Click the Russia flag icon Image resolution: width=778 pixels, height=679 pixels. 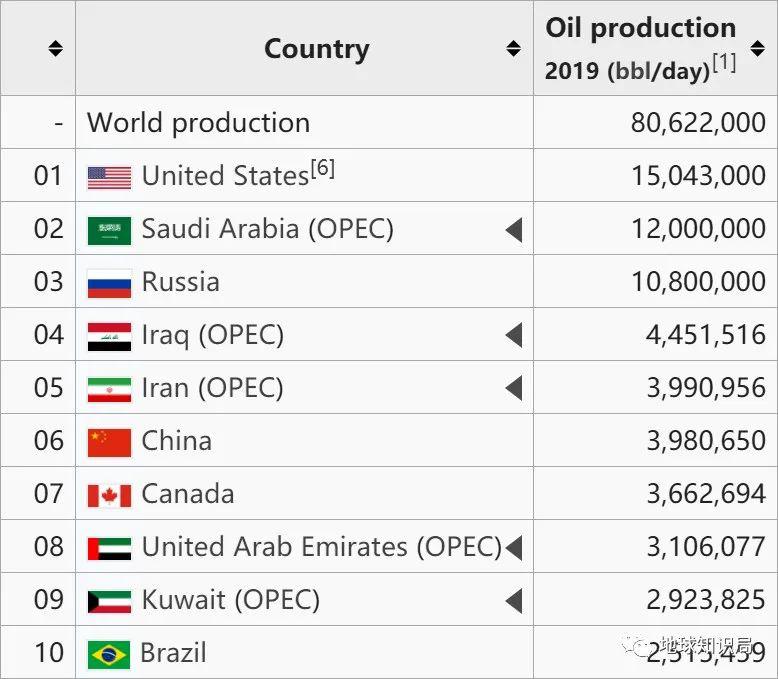point(109,283)
